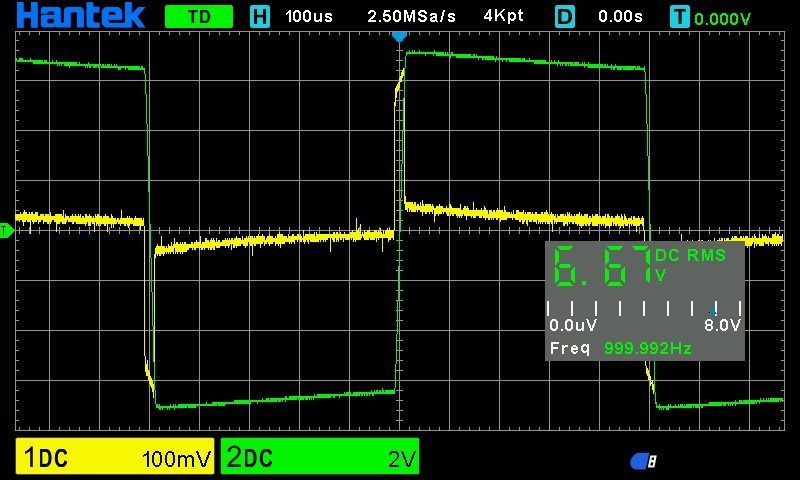
Task: Click the H horizontal timebase icon
Action: click(260, 17)
